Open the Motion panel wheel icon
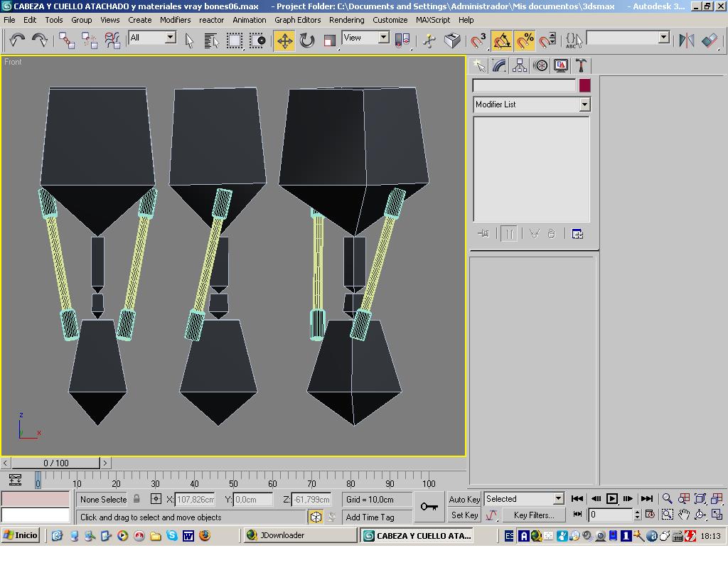This screenshot has width=728, height=580. coord(540,66)
